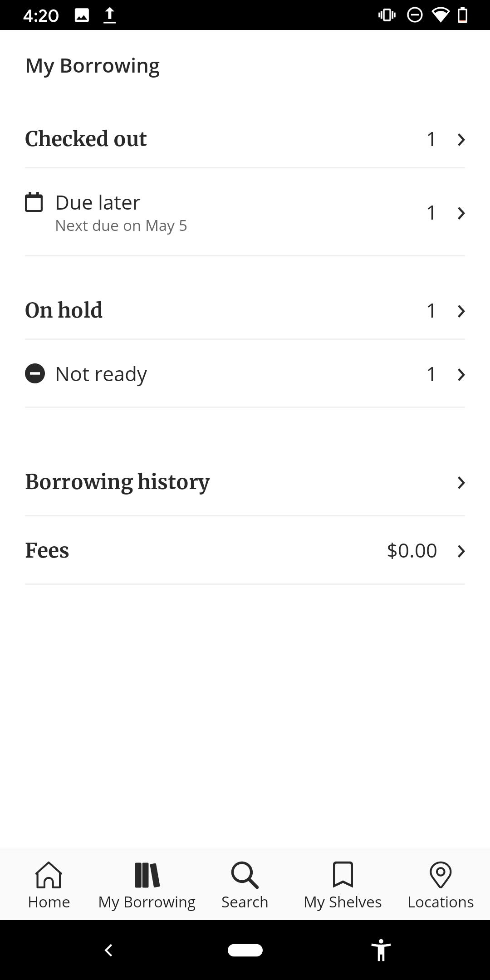
Task: Tap Next due on May 5 text
Action: (x=121, y=225)
